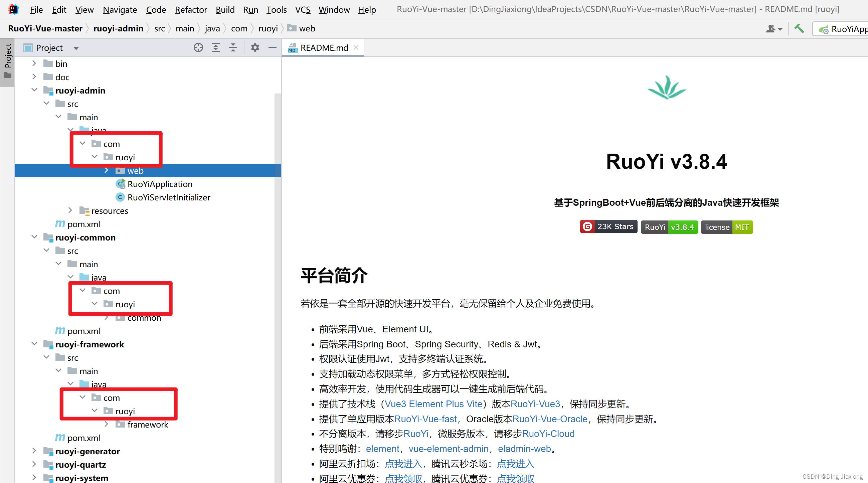Hide the Project tool window with minus icon

[272, 48]
